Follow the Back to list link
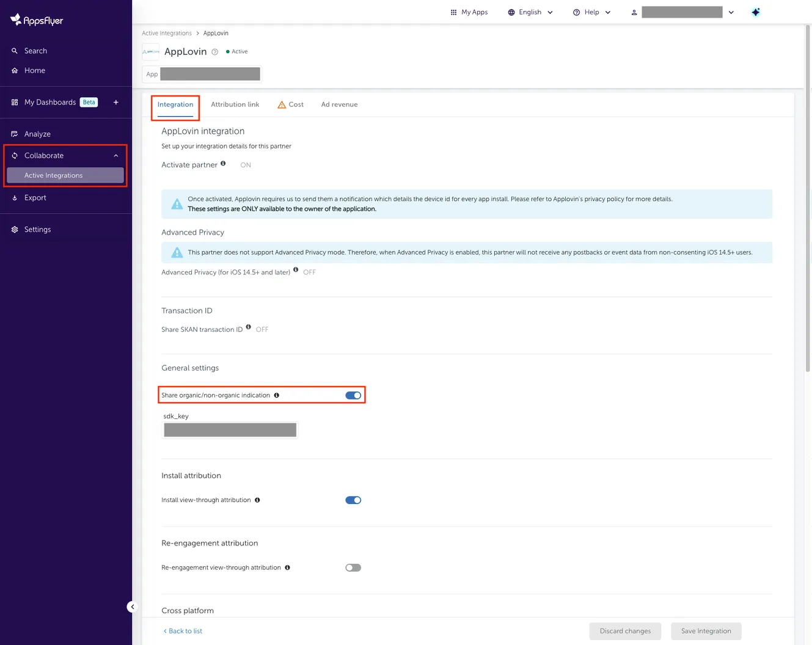Viewport: 812px width, 645px height. (182, 631)
